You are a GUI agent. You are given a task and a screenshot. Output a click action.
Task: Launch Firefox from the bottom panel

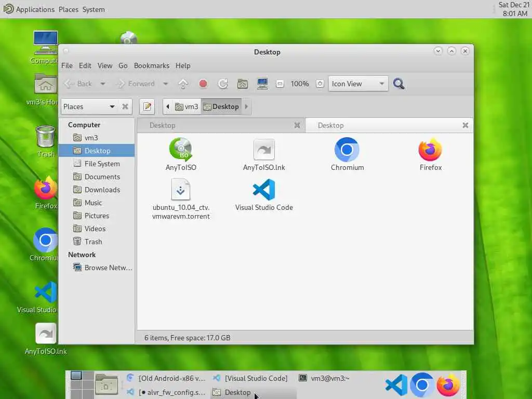[x=448, y=385]
